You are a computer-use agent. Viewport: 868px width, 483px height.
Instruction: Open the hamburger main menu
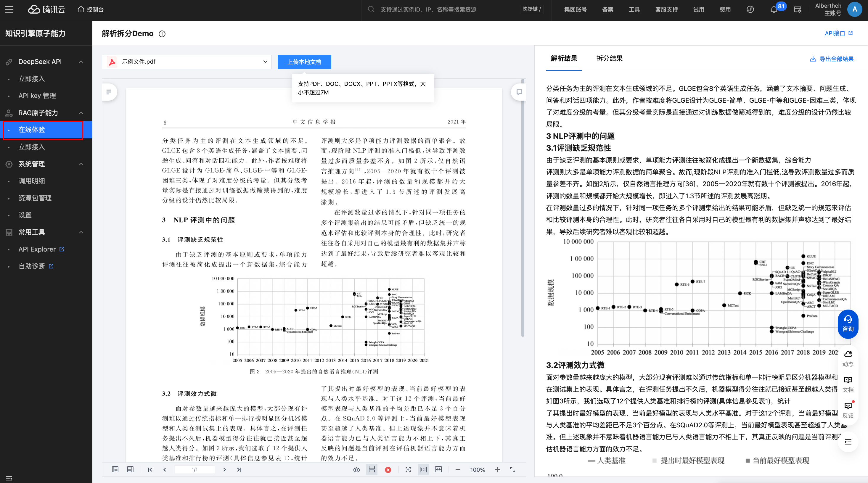point(9,9)
